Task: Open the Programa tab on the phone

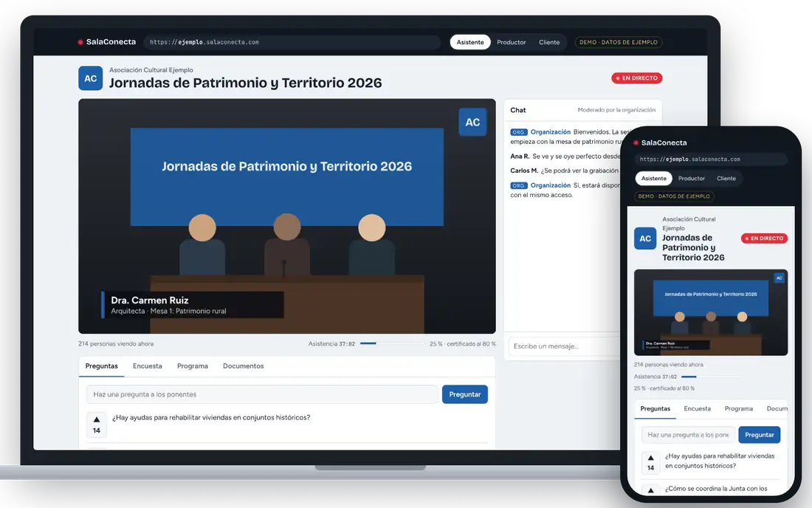Action: [x=738, y=408]
